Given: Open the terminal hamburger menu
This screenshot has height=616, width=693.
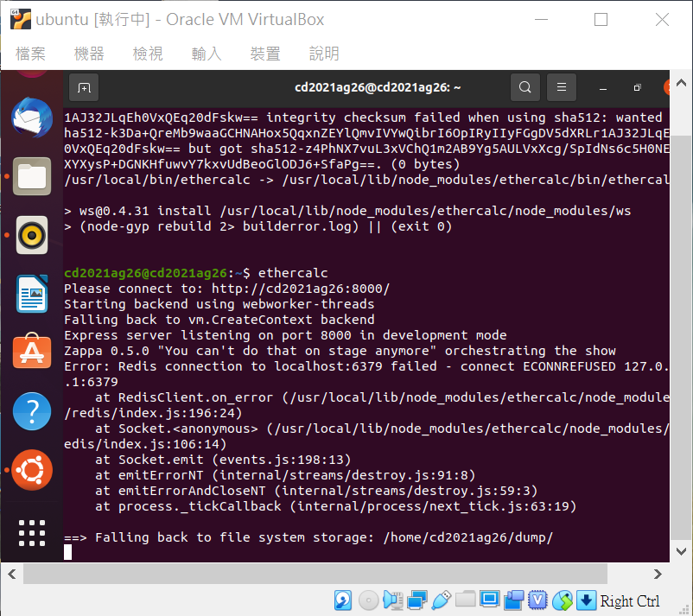Looking at the screenshot, I should point(562,87).
